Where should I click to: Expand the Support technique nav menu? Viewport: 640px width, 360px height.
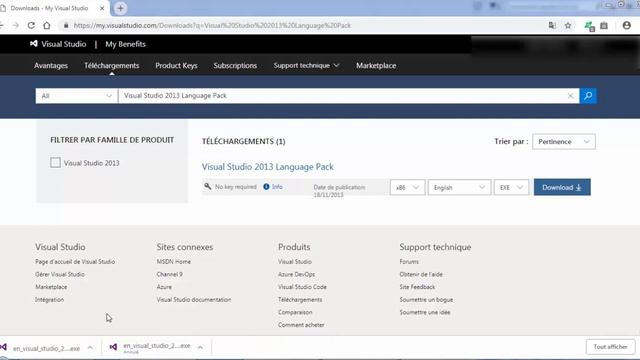pyautogui.click(x=306, y=65)
